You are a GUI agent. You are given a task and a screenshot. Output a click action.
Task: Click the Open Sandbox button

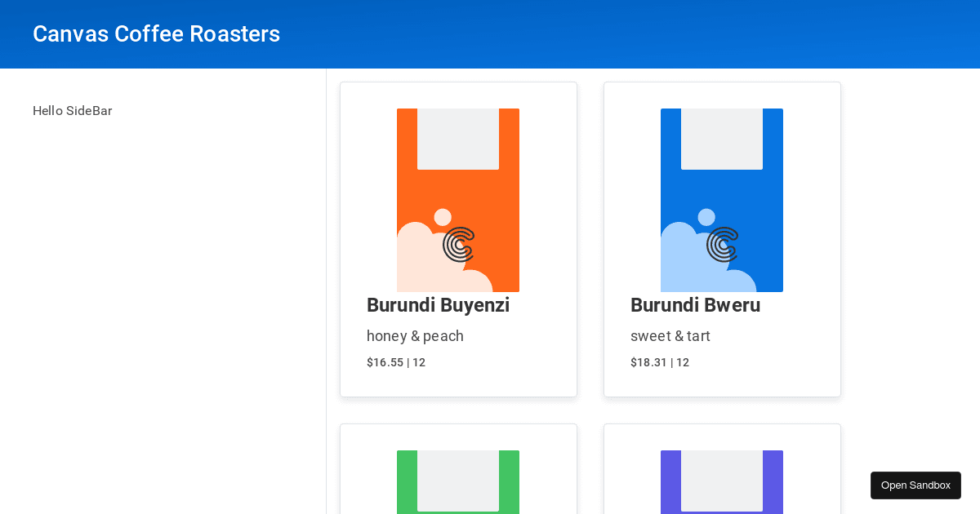coord(915,485)
